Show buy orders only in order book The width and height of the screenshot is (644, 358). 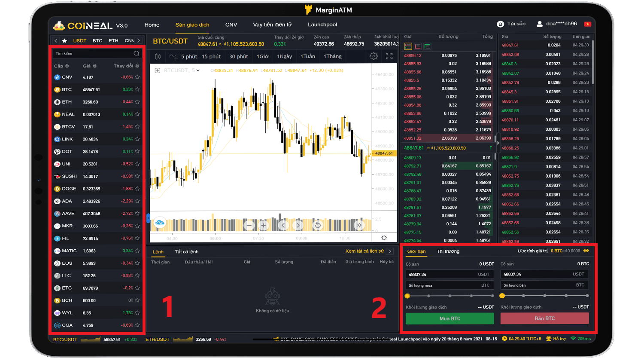click(427, 46)
